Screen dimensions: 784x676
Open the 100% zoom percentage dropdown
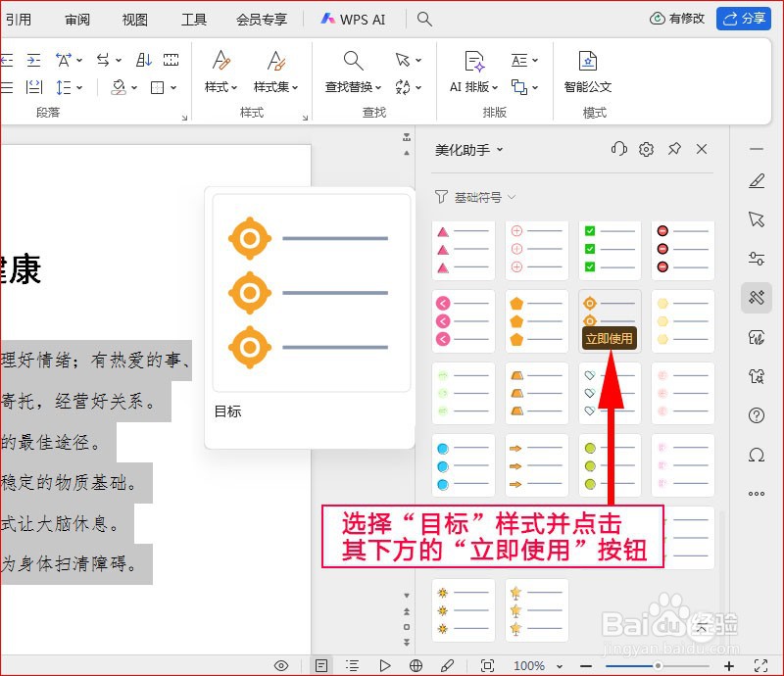537,664
